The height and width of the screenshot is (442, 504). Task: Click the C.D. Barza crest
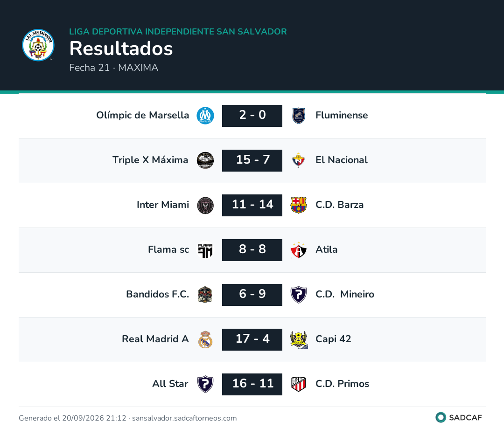pyautogui.click(x=299, y=205)
